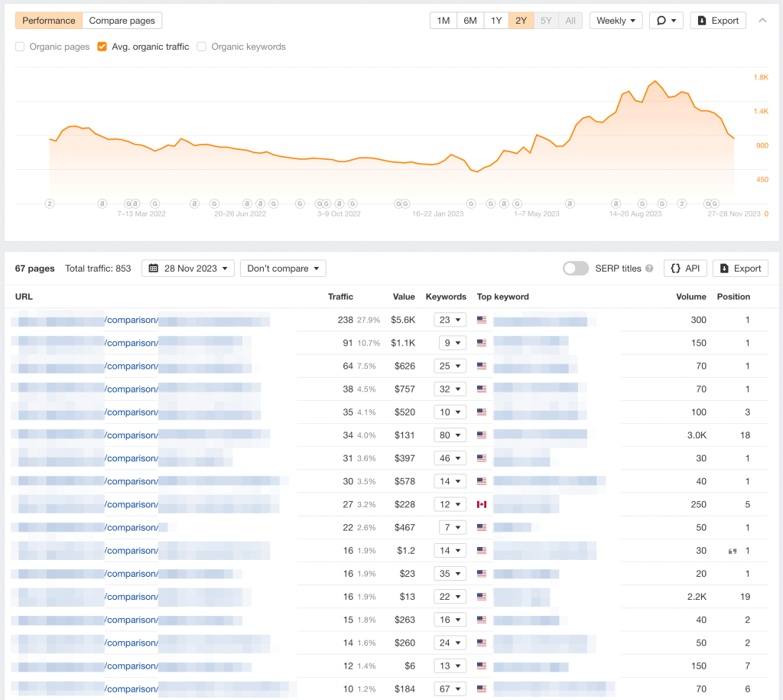The height and width of the screenshot is (700, 783).
Task: Click the Canadian flag icon in Top keyword column
Action: click(x=481, y=504)
